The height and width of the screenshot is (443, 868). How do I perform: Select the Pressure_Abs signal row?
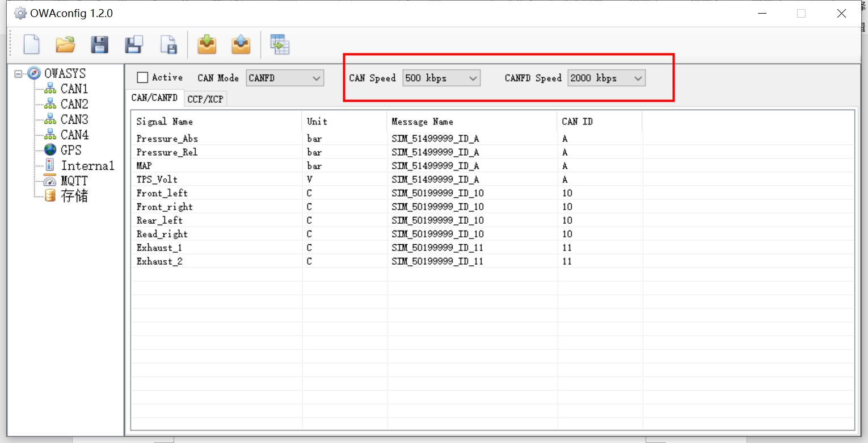point(492,139)
